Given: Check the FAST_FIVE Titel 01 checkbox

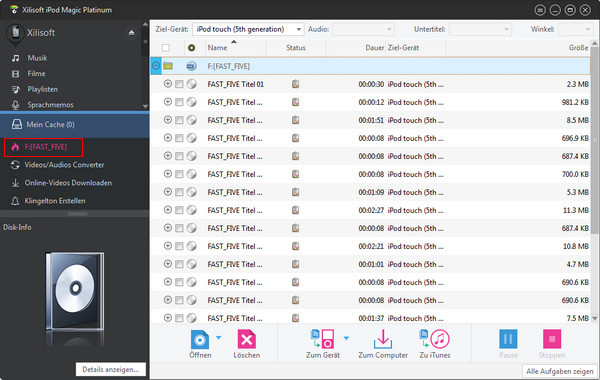Looking at the screenshot, I should [x=179, y=85].
